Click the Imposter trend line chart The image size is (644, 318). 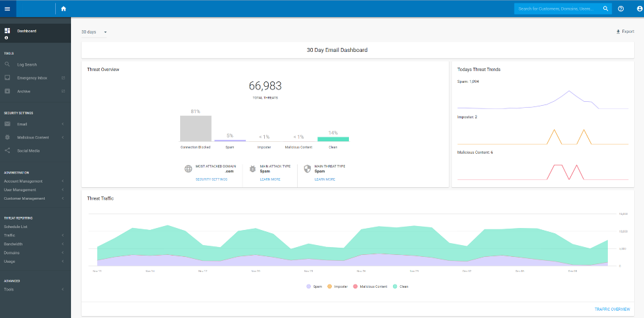543,137
